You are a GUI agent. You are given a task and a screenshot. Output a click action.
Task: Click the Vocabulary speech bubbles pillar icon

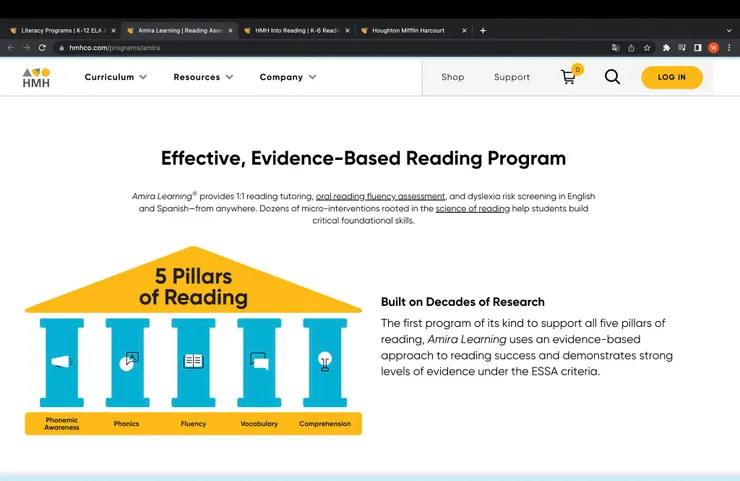(259, 361)
